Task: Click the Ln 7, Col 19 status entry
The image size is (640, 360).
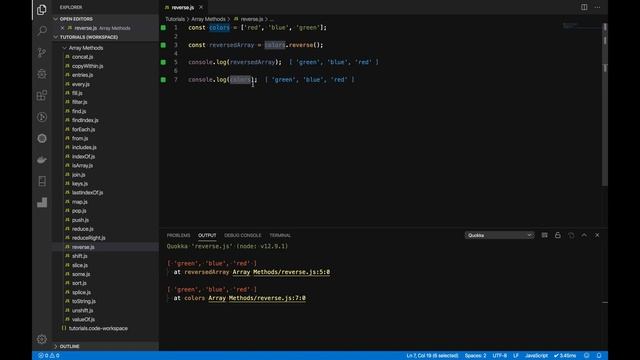Action: tap(432, 356)
